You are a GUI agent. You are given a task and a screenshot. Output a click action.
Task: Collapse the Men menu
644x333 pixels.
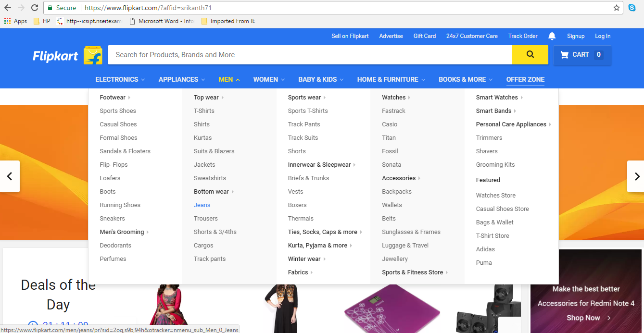(229, 79)
